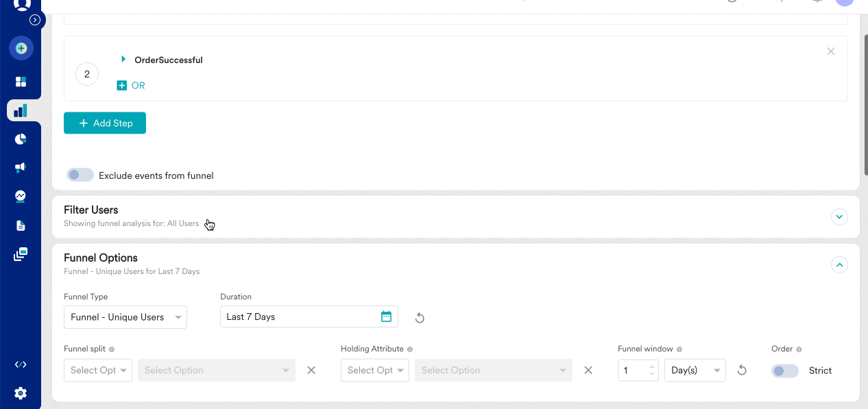Screen dimensions: 868x409
Task: Click the step number 2 circle
Action: (87, 74)
